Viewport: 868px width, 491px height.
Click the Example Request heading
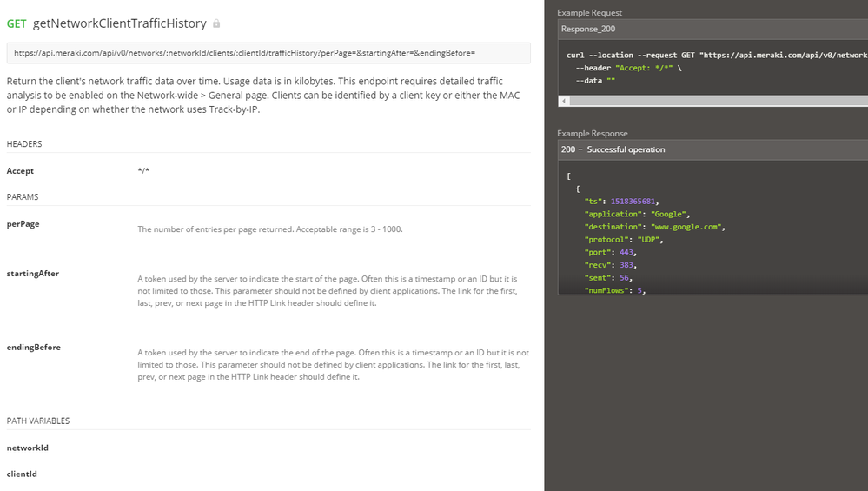(590, 13)
